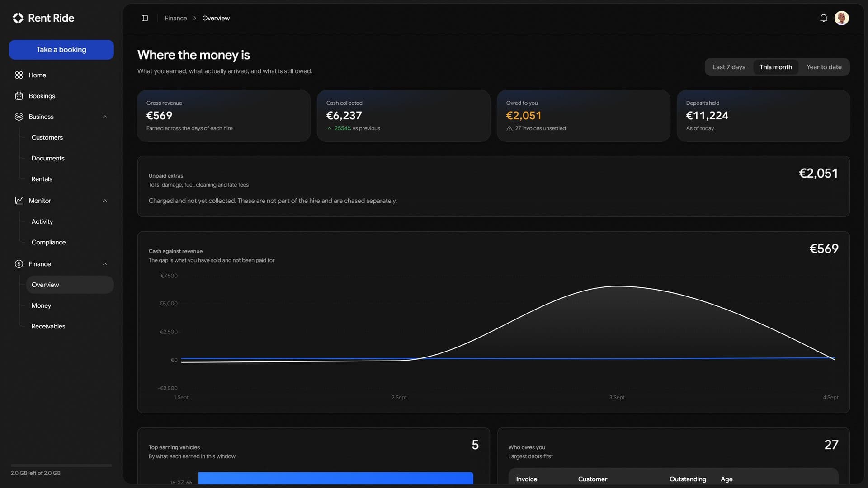The height and width of the screenshot is (488, 868).
Task: Collapse the Business section chevron
Action: (105, 117)
